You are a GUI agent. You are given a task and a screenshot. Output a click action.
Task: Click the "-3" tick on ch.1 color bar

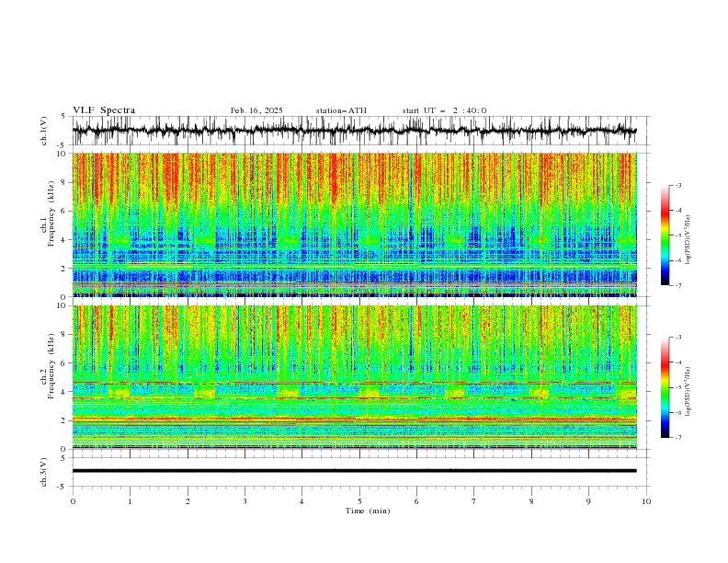coord(678,185)
